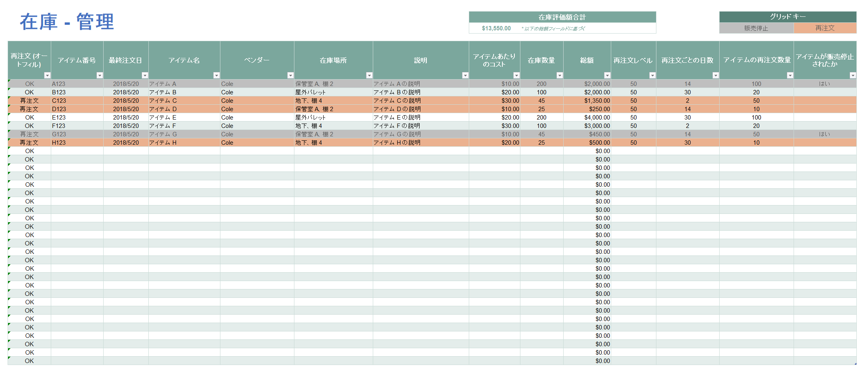Click item name cell アイテム A
Screen dimensions: 868x379
[184, 84]
